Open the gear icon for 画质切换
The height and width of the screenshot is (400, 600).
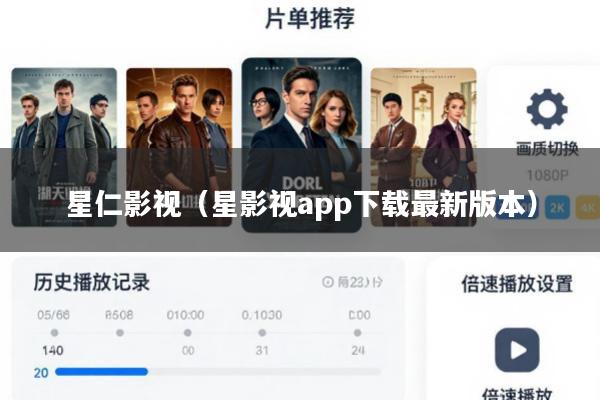coord(547,109)
